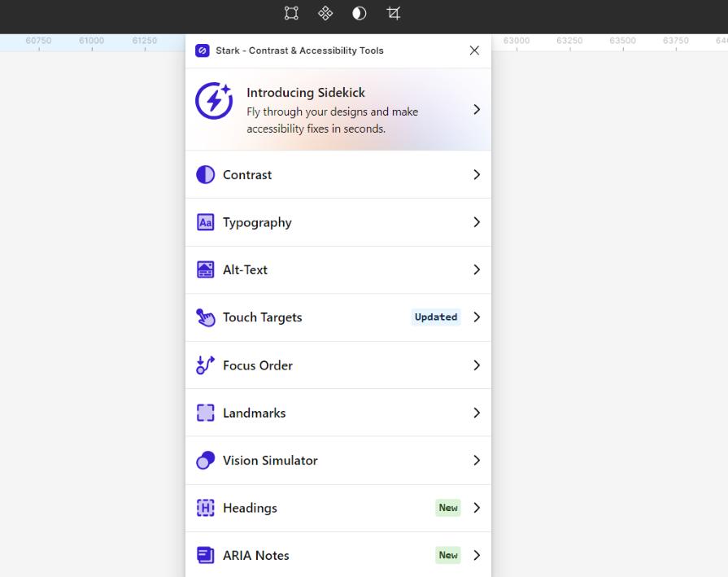Expand the ARIA Notes section
This screenshot has height=577, width=728.
(x=477, y=555)
